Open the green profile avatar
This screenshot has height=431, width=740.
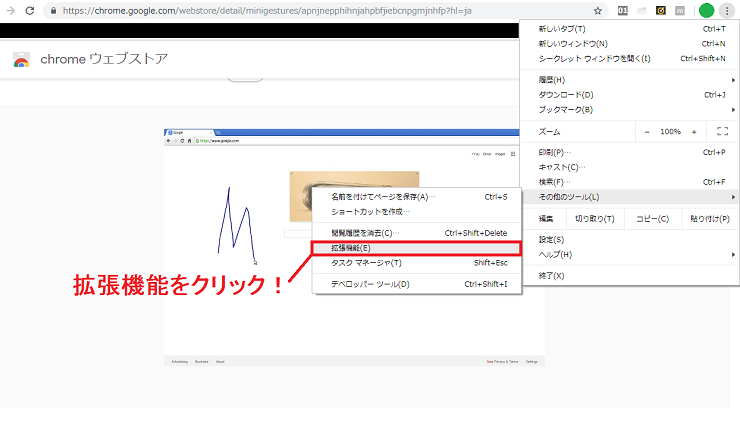[x=706, y=10]
